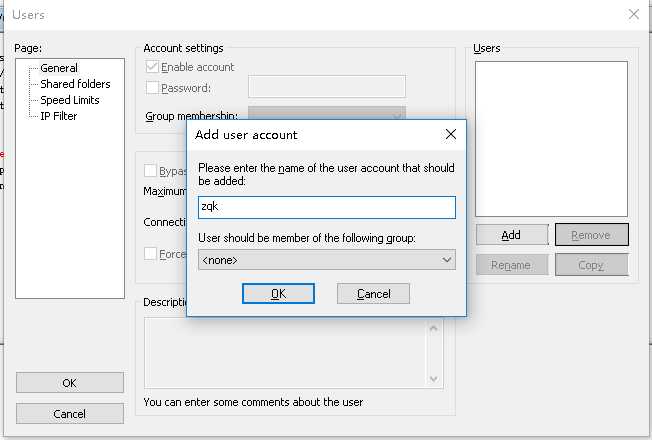Click the empty Users list box
The image size is (652, 440).
(x=551, y=139)
